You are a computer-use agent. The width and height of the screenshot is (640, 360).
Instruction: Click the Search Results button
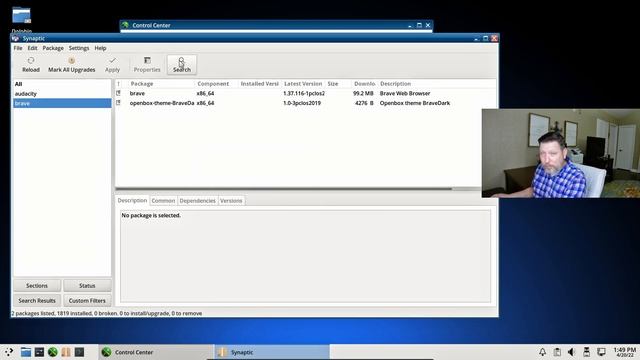37,300
